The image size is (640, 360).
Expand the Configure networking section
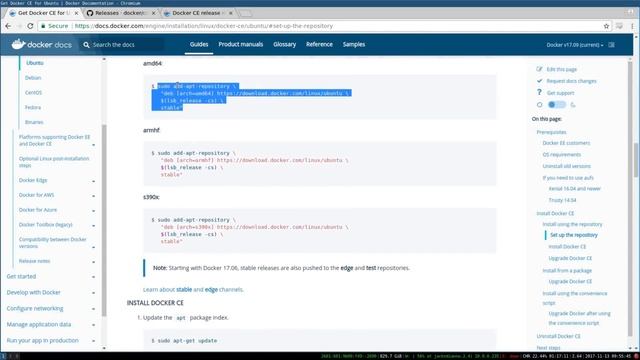tap(93, 309)
